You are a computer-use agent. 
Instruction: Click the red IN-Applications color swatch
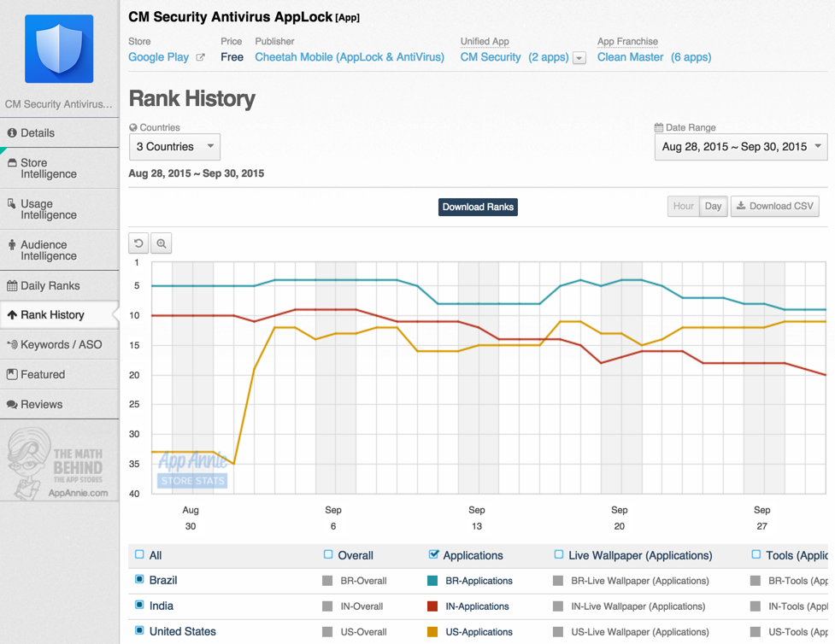[x=432, y=606]
